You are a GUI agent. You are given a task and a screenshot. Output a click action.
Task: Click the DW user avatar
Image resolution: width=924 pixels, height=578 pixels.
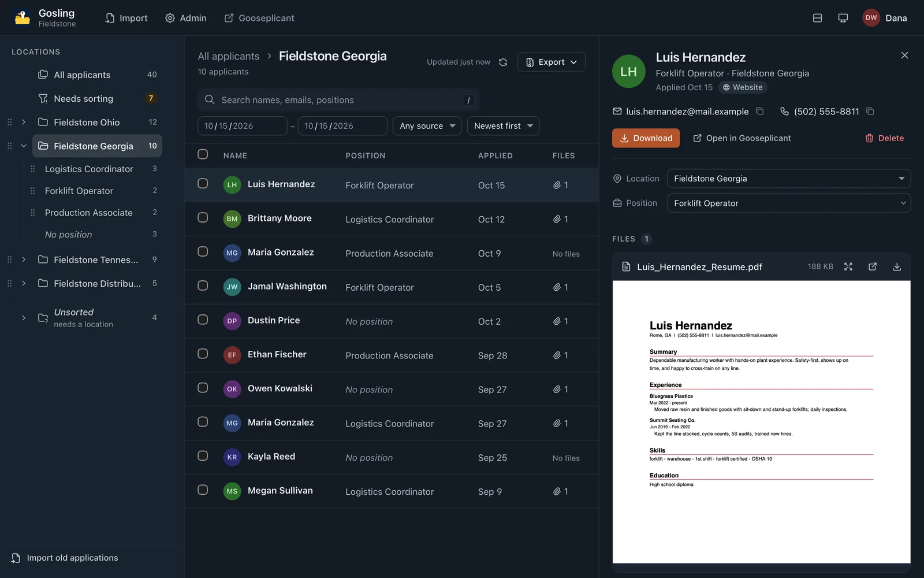(x=871, y=18)
